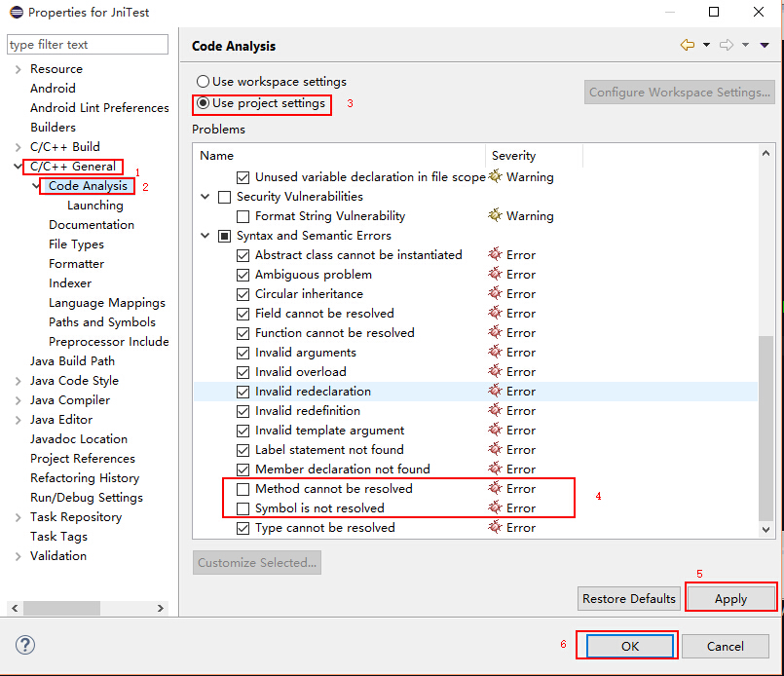Open the view menu triangle icon
Screen dimensions: 784x676
765,45
